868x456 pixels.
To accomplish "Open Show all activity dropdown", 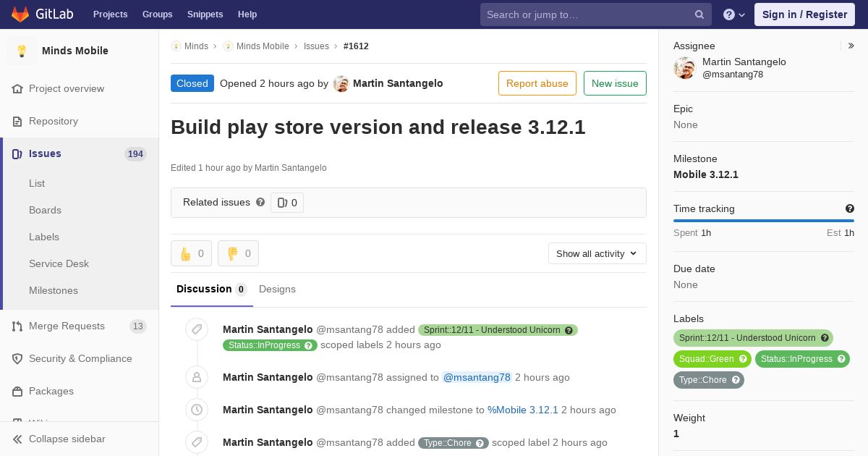I will (x=597, y=253).
